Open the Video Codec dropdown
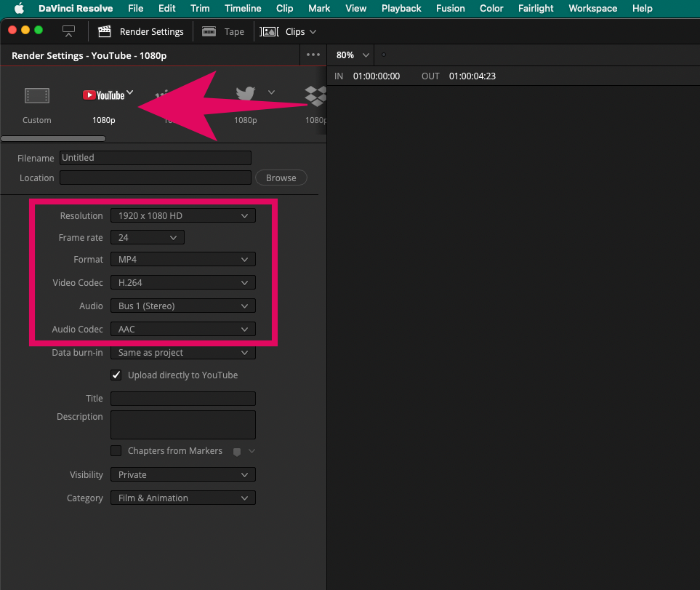700x590 pixels. click(x=183, y=283)
